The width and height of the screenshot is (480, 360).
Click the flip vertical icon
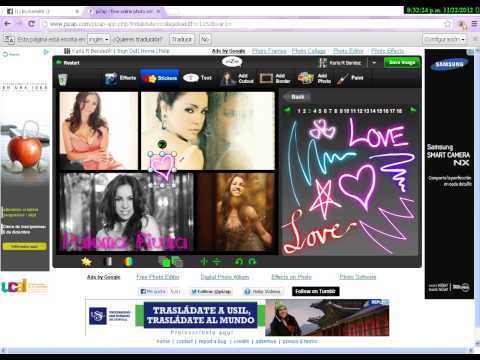pos(216,262)
